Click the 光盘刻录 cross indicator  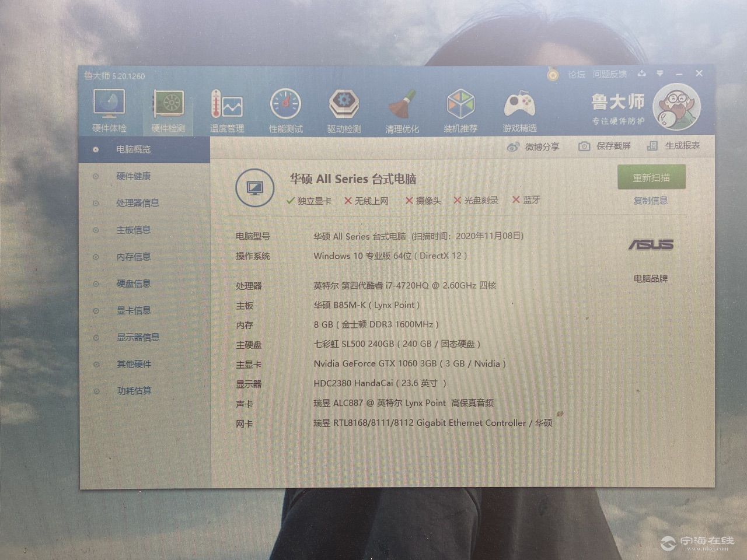click(x=476, y=200)
